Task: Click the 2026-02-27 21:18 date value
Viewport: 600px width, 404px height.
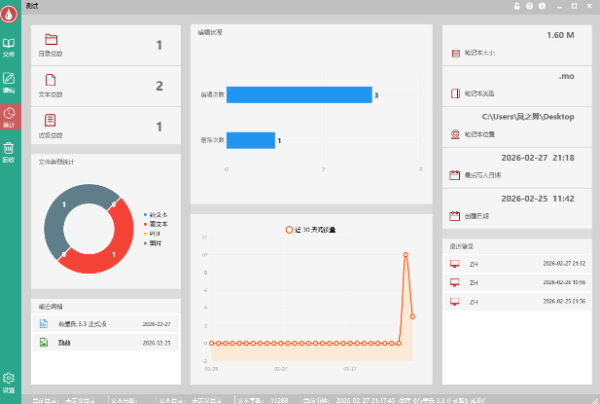Action: pos(538,158)
